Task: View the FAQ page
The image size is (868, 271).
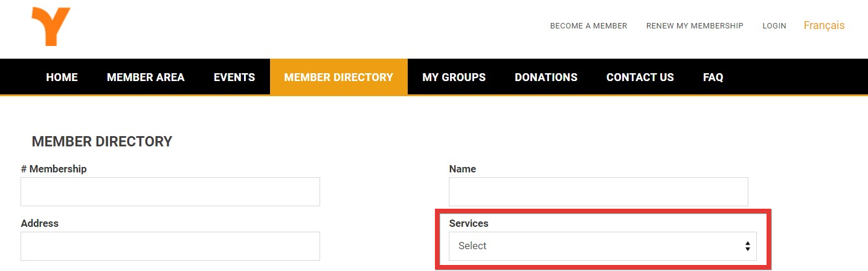Action: [x=713, y=77]
